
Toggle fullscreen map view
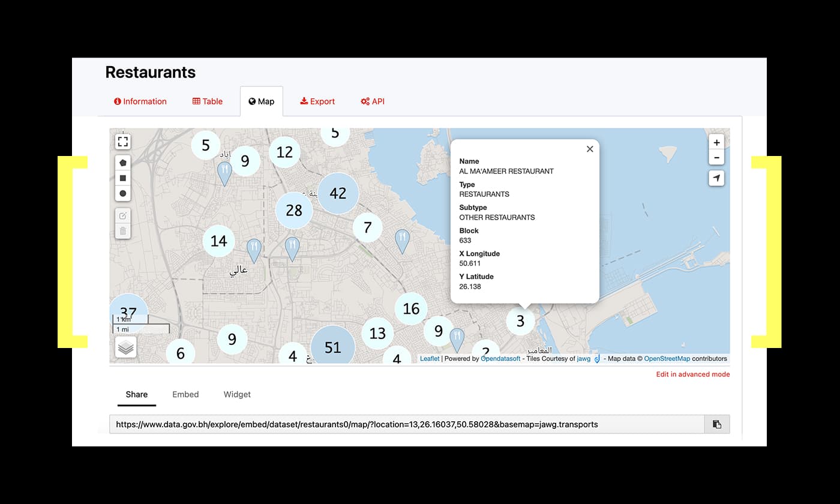(x=123, y=142)
